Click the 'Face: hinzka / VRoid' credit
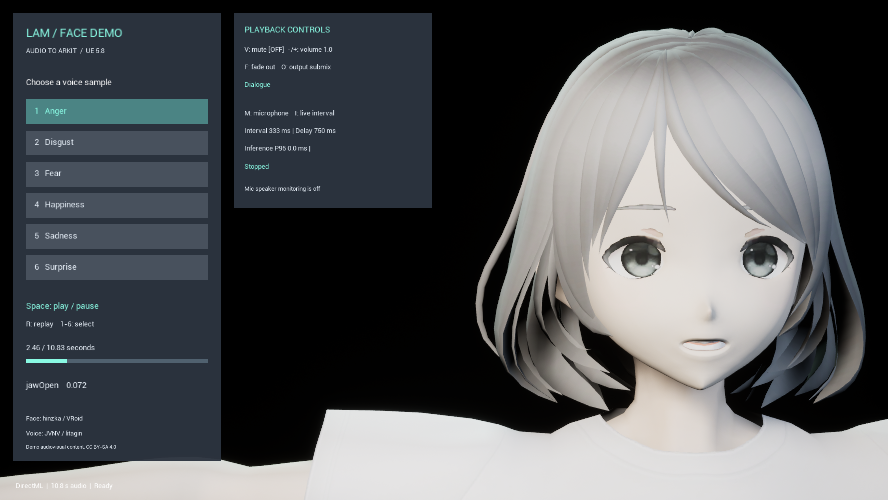 54,418
